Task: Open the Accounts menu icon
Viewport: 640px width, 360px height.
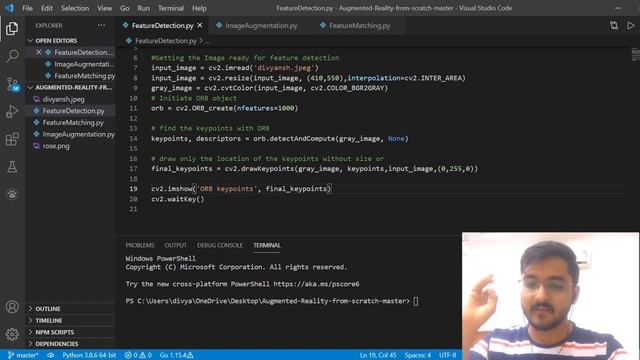Action: (x=12, y=307)
